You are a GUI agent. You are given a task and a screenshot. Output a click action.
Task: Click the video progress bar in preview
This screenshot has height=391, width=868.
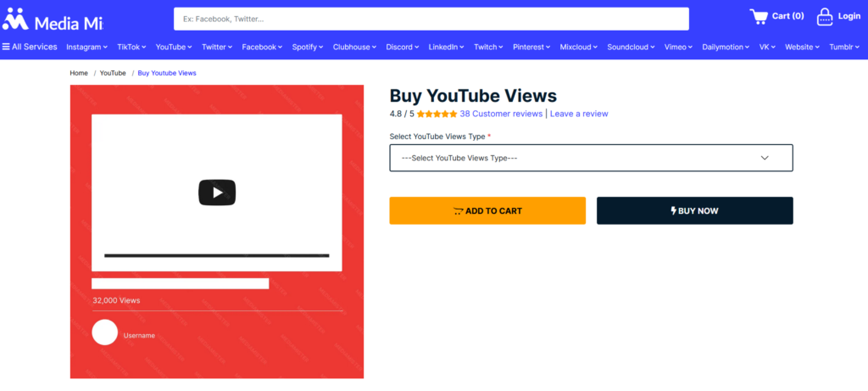(x=216, y=255)
